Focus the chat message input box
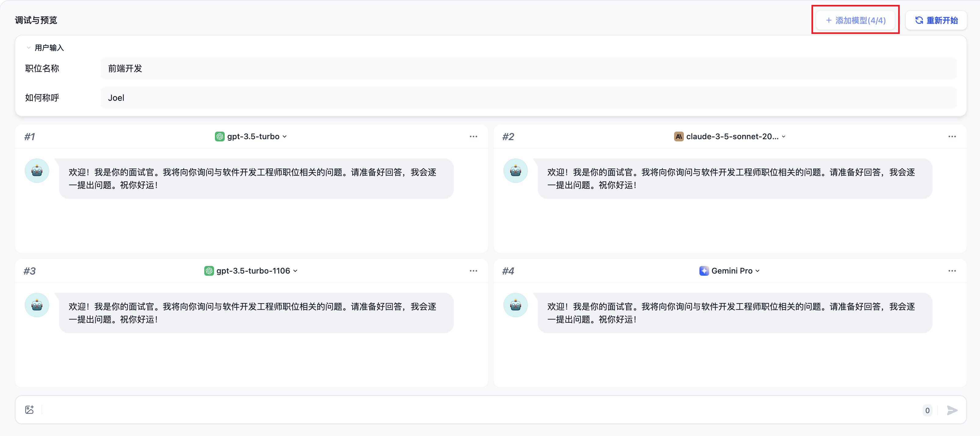 point(479,410)
